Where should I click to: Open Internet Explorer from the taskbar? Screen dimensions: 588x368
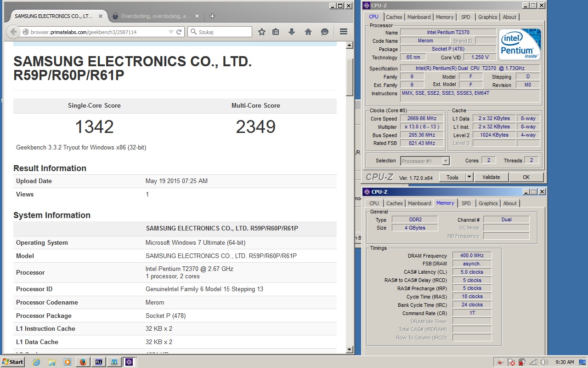[x=37, y=362]
